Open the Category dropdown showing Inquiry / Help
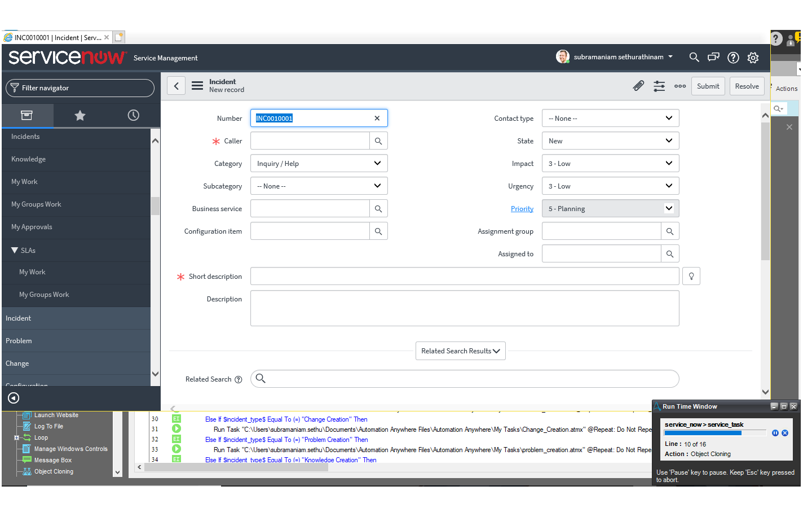 point(319,164)
